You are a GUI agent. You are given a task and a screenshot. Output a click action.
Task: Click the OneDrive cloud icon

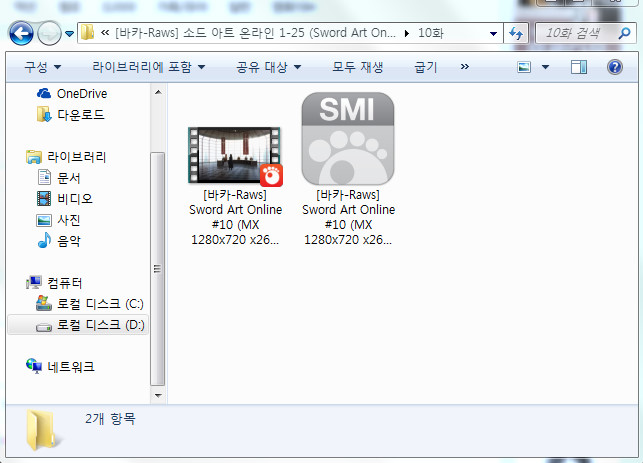44,94
